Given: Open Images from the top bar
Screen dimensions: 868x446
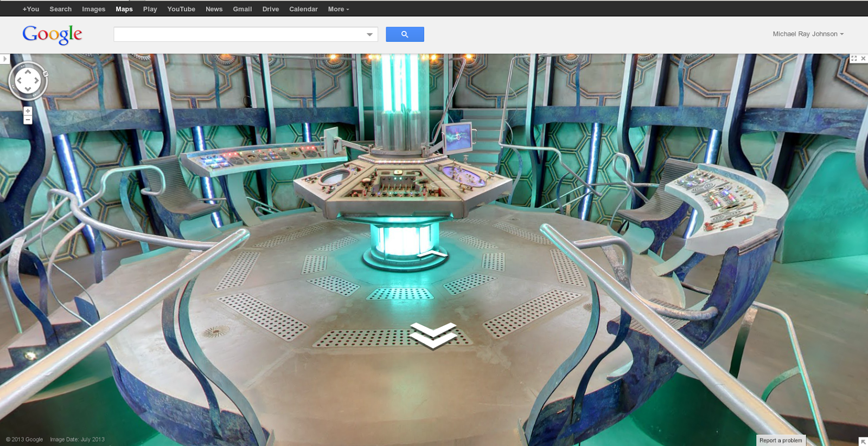Looking at the screenshot, I should click(94, 9).
